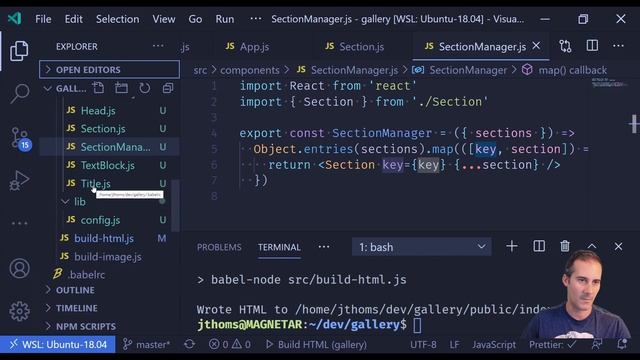Screen dimensions: 640x360
Task: Click the New Folder icon in explorer
Action: 121,88
